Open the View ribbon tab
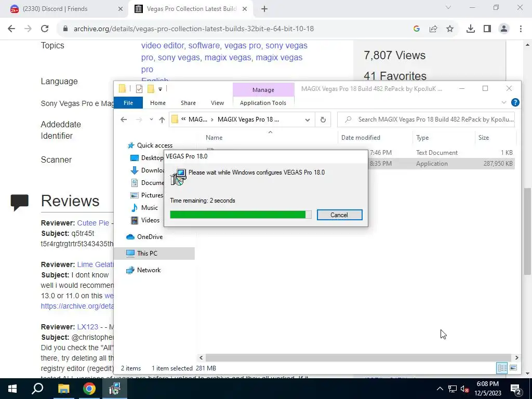The image size is (532, 399). [217, 103]
